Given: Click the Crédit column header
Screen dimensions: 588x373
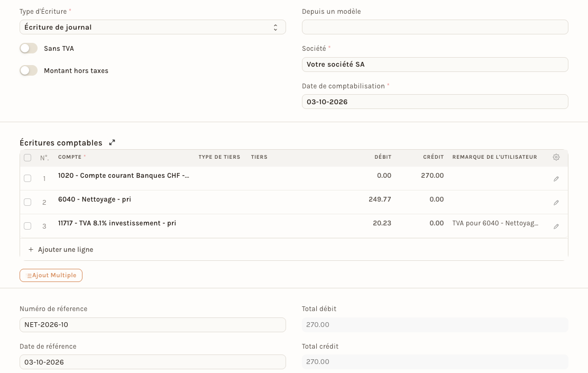Looking at the screenshot, I should pyautogui.click(x=434, y=157).
